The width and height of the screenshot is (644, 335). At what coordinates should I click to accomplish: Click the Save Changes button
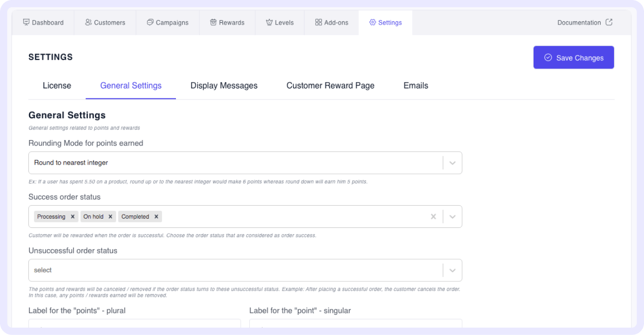[574, 57]
